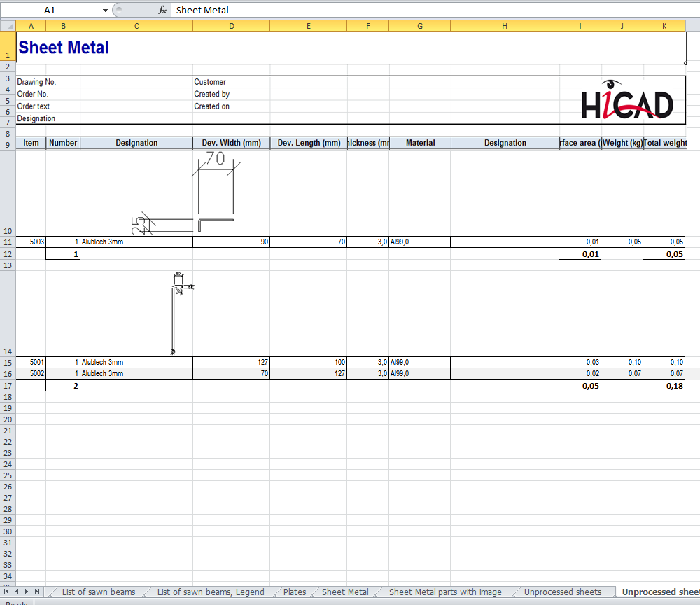Click the Select All corner triangle
This screenshot has height=605, width=700.
pos(8,26)
